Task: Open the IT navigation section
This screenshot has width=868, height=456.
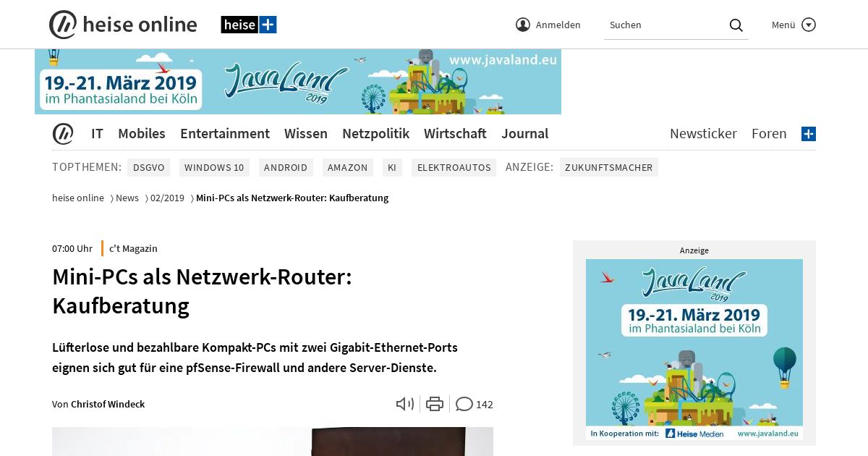Action: (97, 133)
